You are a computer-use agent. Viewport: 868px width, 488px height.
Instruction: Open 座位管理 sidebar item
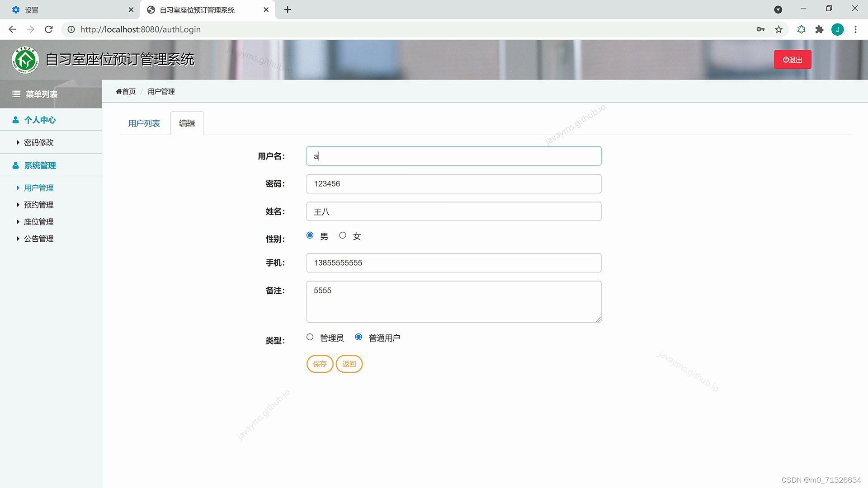tap(38, 222)
